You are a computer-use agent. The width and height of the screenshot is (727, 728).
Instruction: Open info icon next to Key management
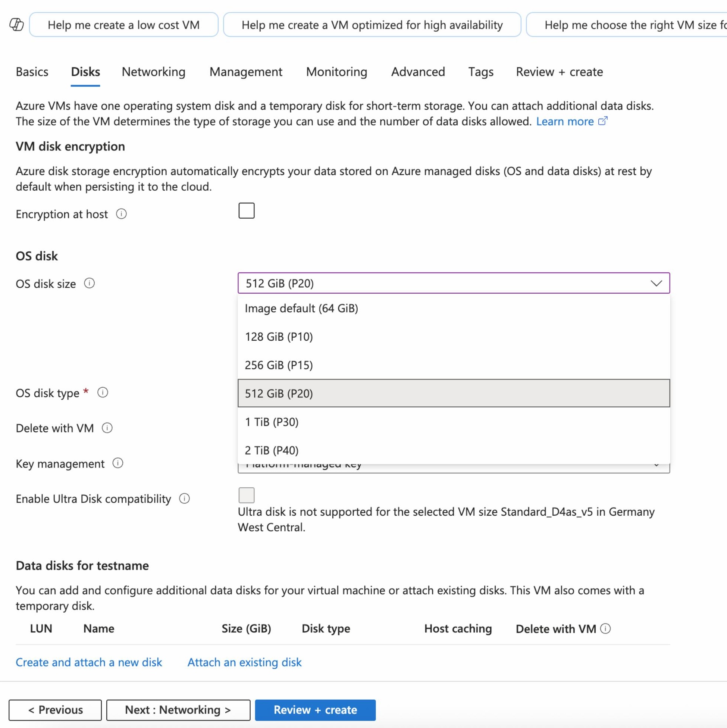(x=118, y=463)
